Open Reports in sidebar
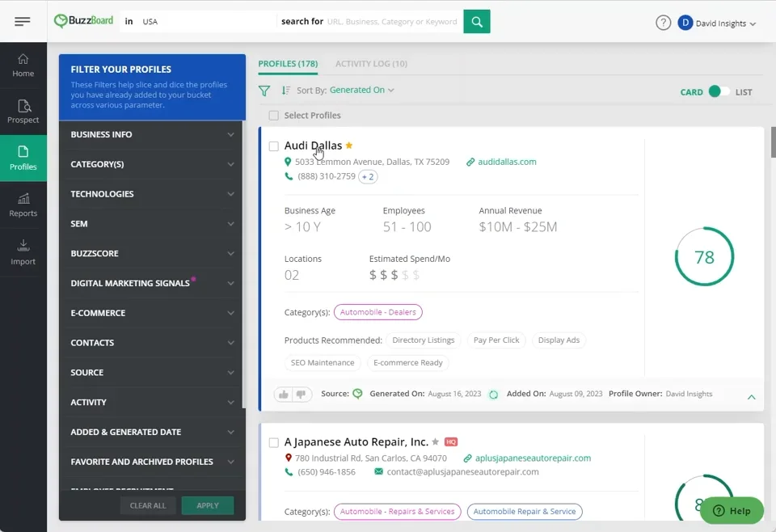776x532 pixels. click(x=23, y=205)
